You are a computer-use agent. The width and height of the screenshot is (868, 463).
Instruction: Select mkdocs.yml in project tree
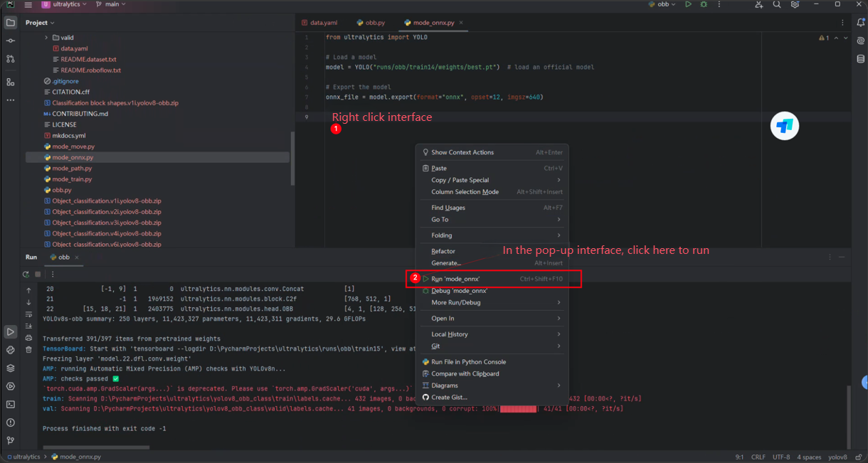pos(68,135)
